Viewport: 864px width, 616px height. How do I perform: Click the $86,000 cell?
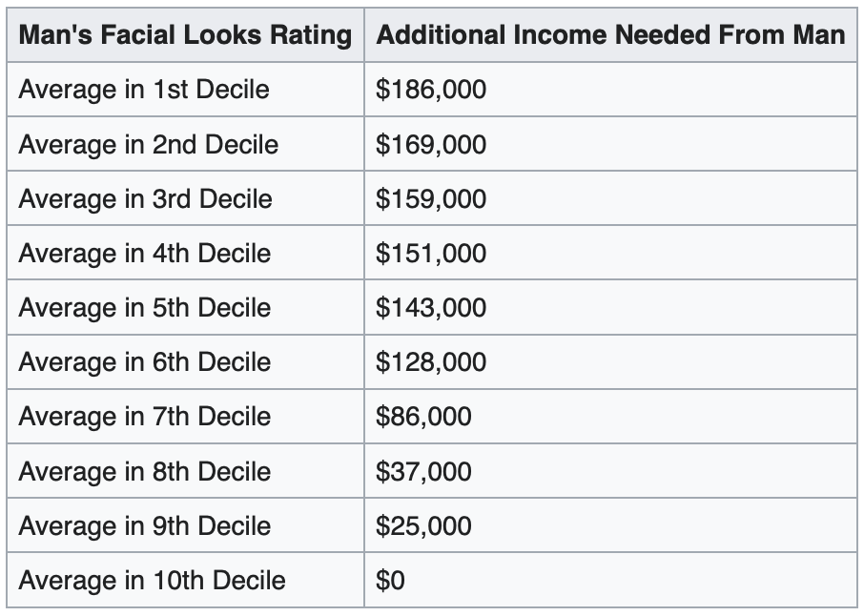pos(423,417)
